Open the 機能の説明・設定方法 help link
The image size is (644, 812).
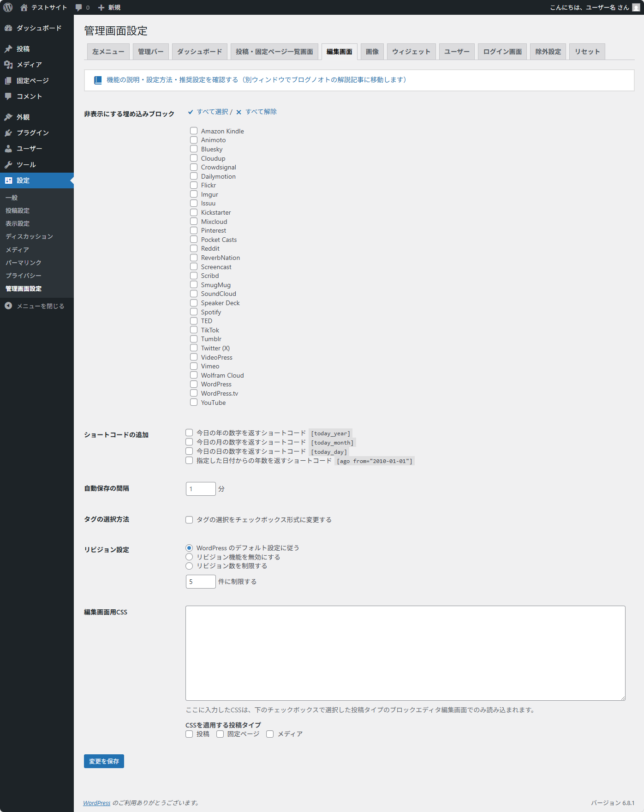click(256, 80)
